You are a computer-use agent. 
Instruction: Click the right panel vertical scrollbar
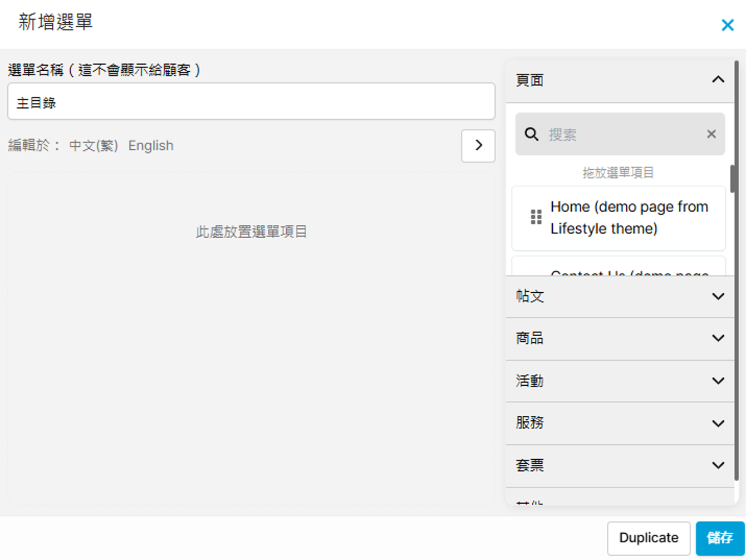coord(735,179)
